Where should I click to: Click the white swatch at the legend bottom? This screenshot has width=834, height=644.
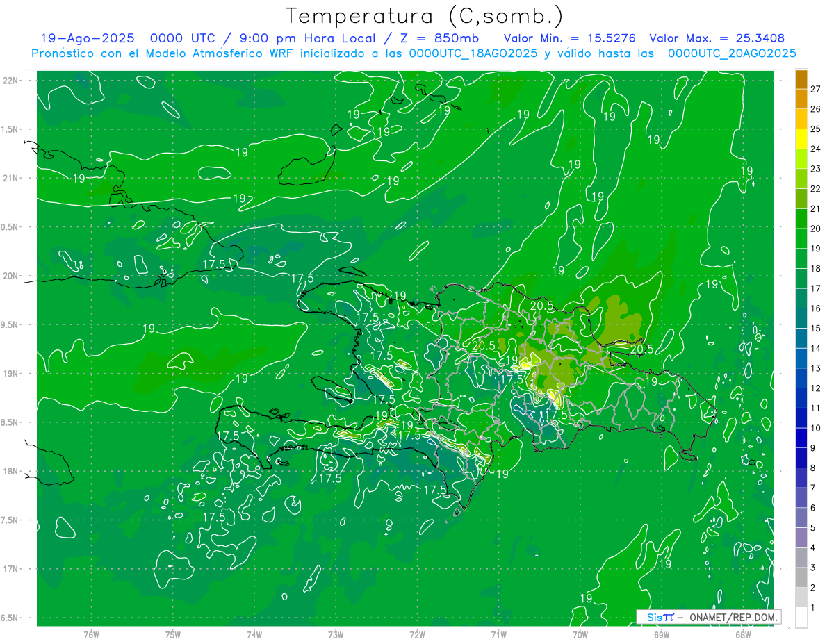point(801,618)
